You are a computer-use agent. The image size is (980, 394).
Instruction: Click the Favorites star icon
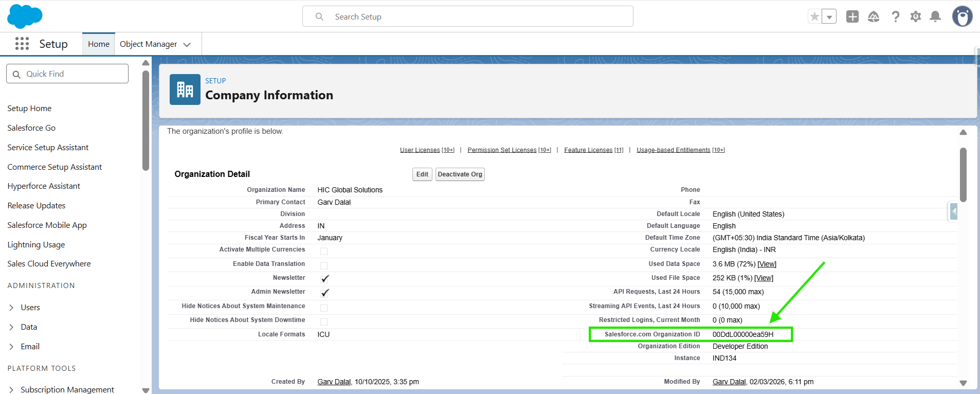pos(814,17)
